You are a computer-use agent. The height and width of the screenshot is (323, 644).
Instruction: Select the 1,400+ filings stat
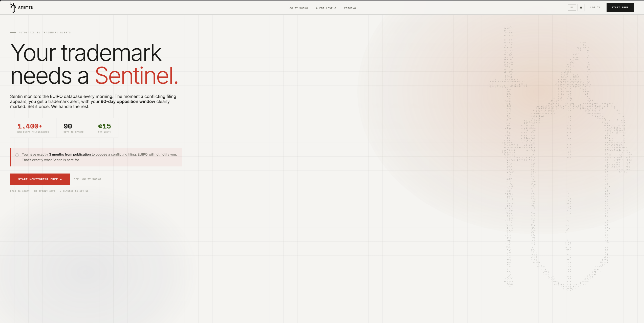tap(33, 128)
